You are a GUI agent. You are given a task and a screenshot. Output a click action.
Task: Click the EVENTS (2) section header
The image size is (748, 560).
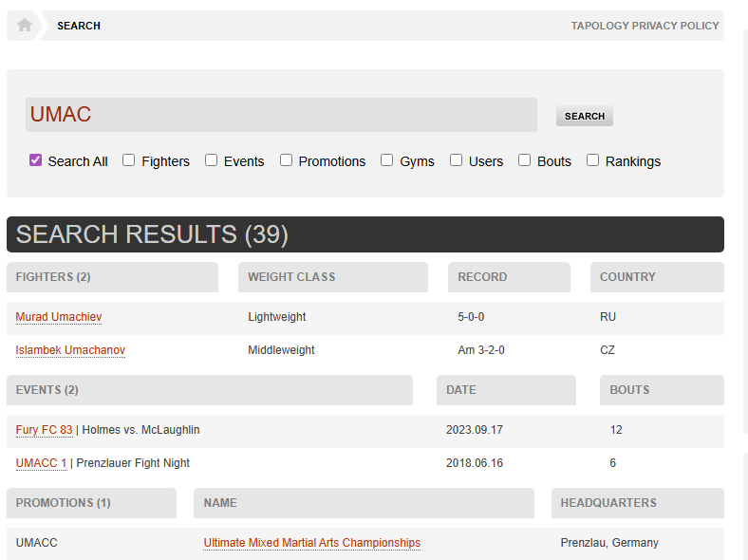[x=210, y=390]
